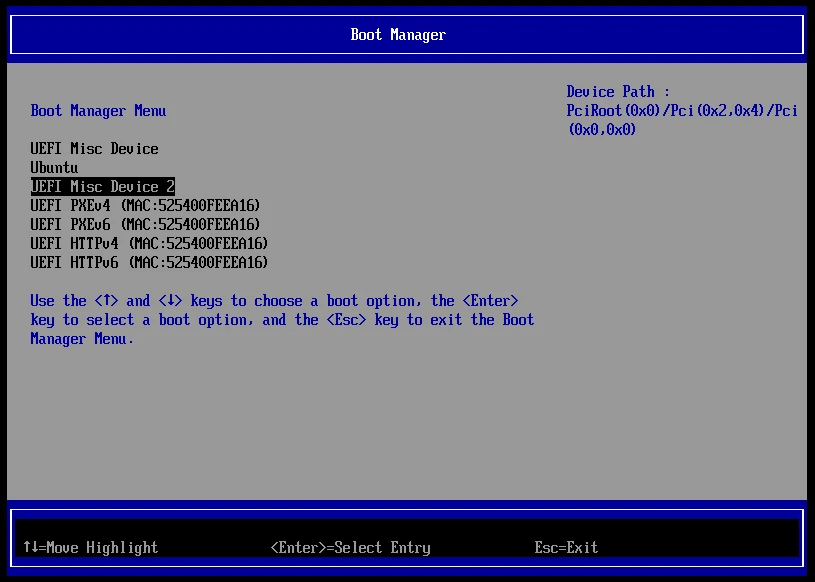Image resolution: width=815 pixels, height=582 pixels.
Task: Click the down arrow key symbol in help text
Action: pos(170,301)
